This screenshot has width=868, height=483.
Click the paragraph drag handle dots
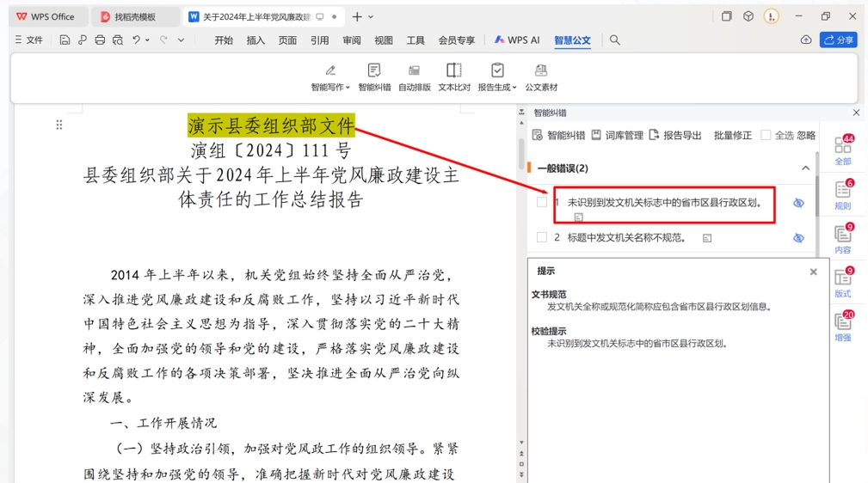pos(59,125)
